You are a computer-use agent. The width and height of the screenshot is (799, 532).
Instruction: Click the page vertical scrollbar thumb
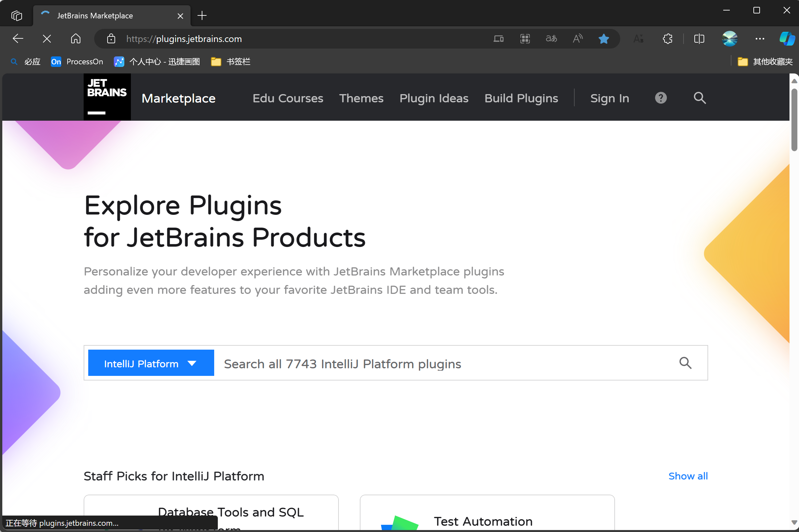[794, 119]
